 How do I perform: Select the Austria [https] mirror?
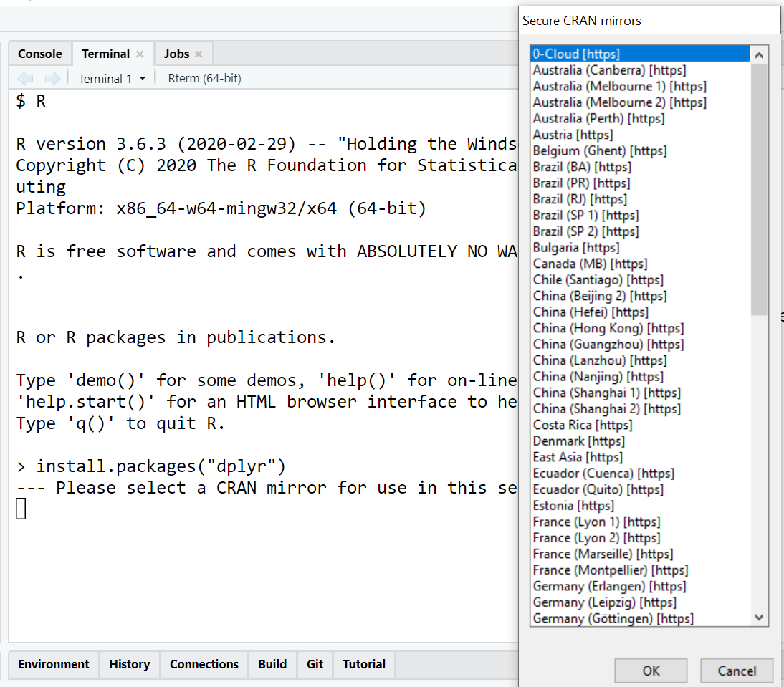573,134
